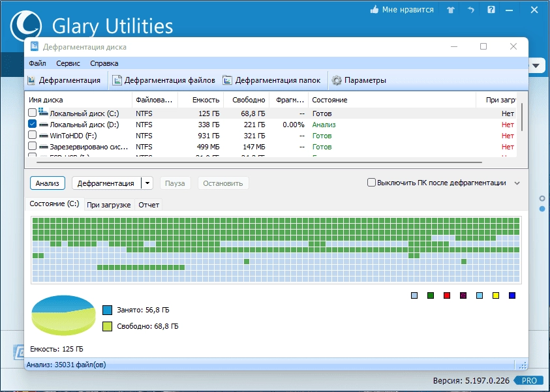Enable Выключить ПК после дефрагментации checkbox
The image size is (550, 392).
coord(371,183)
